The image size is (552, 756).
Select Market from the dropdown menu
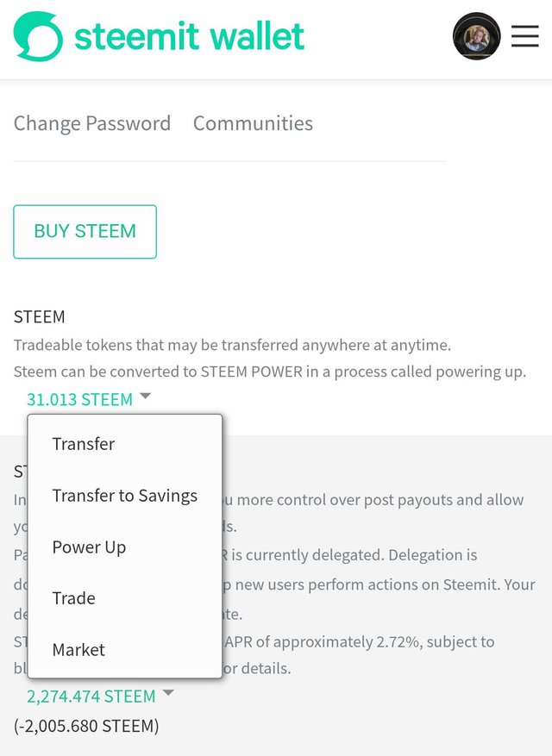pos(78,650)
